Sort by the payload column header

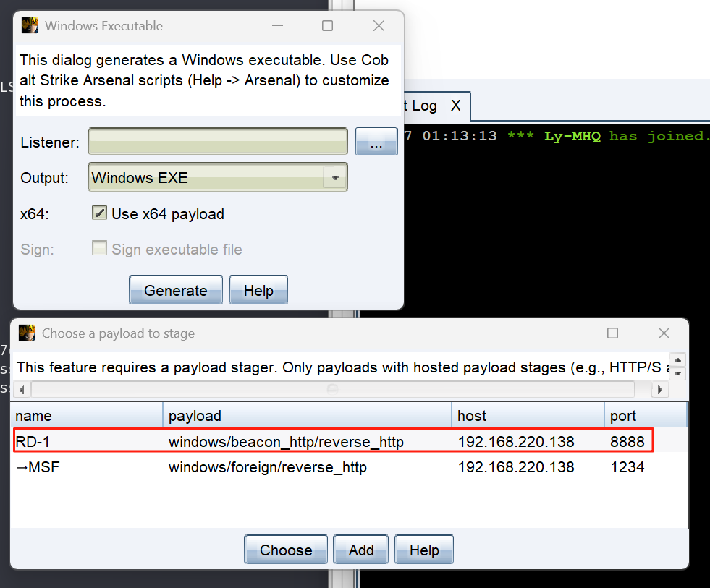tap(307, 415)
